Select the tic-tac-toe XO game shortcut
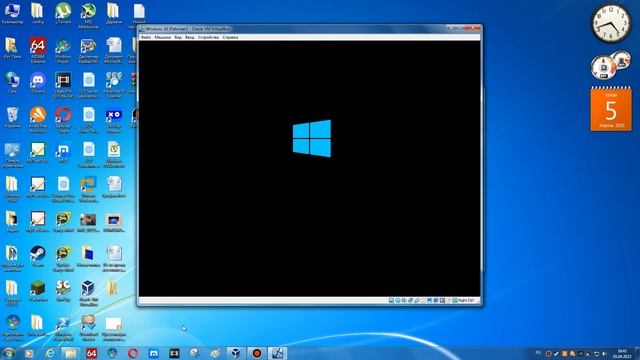This screenshot has height=360, width=640. 113,120
